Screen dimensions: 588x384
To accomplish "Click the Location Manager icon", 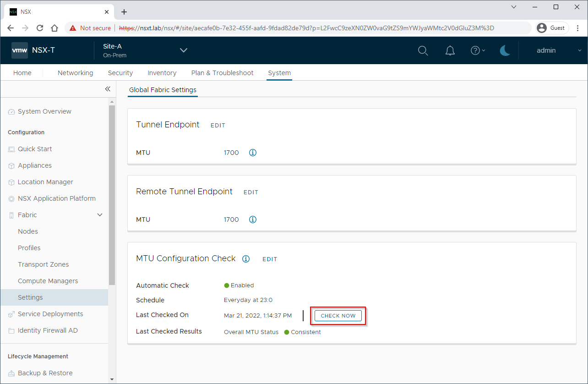I will (x=11, y=182).
